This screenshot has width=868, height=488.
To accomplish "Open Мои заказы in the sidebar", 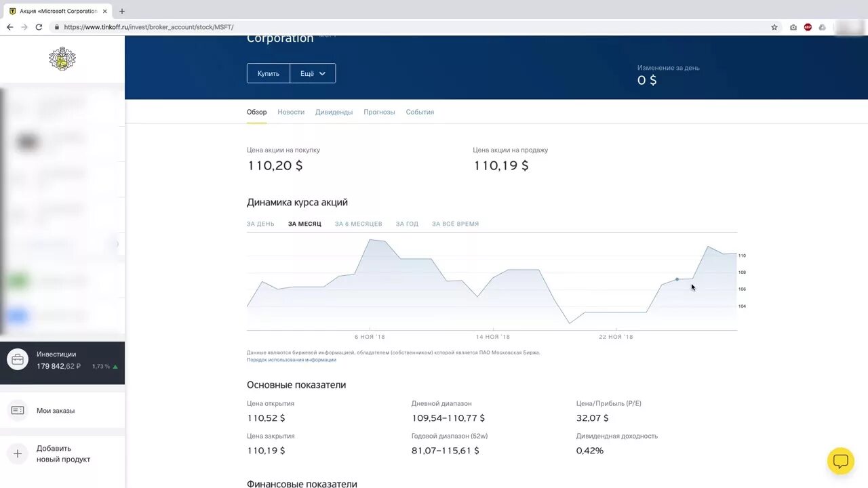I will [62, 411].
